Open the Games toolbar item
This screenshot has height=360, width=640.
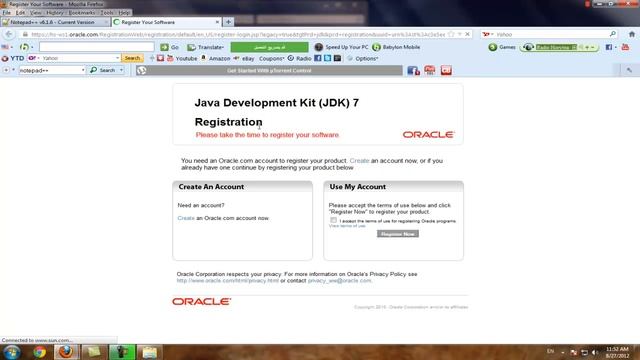click(502, 47)
